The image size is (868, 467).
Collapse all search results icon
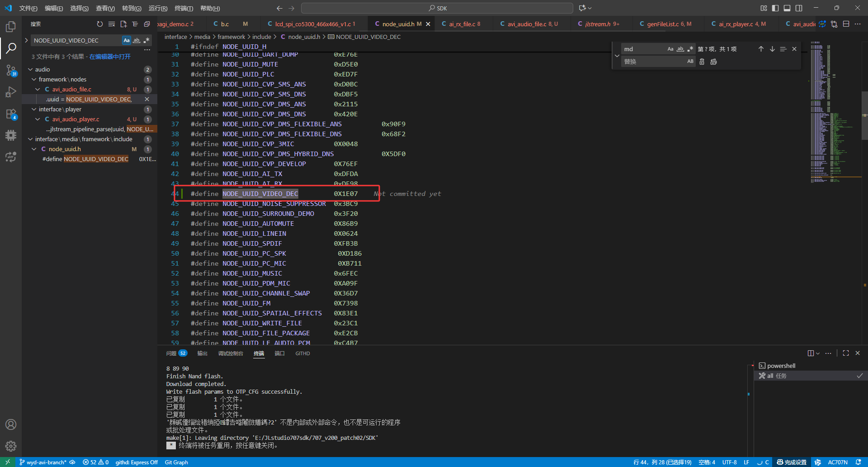coord(147,24)
